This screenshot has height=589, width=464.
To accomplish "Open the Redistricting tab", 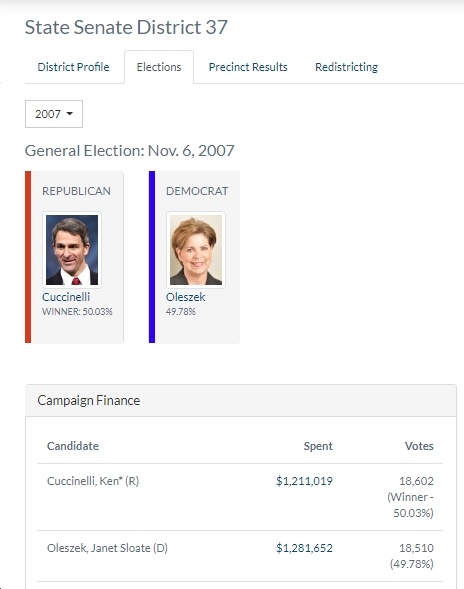I will tap(346, 67).
